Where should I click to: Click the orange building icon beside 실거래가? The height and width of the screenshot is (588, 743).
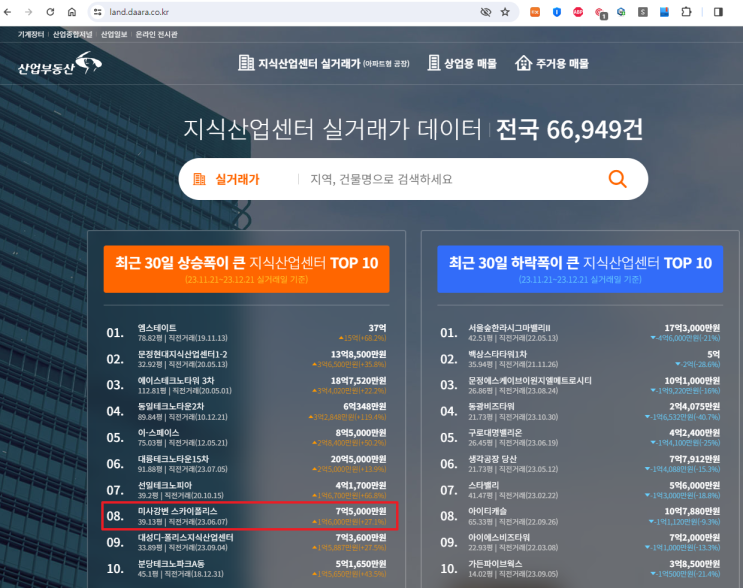199,179
